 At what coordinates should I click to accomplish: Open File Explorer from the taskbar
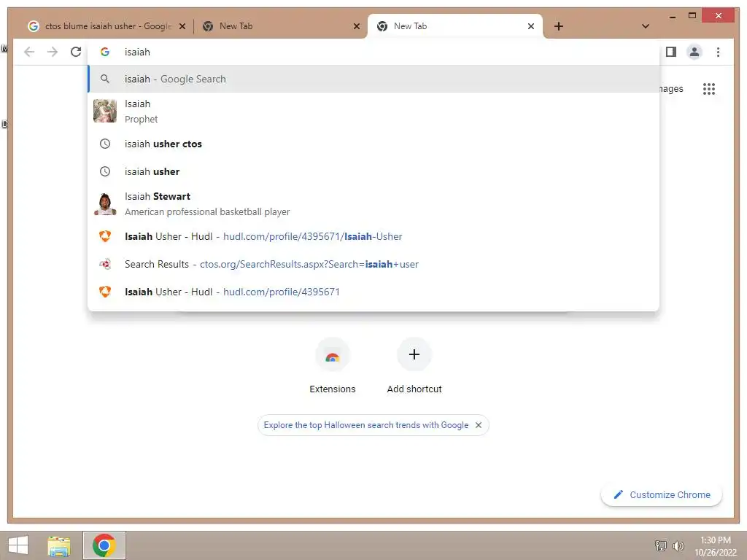pos(59,545)
